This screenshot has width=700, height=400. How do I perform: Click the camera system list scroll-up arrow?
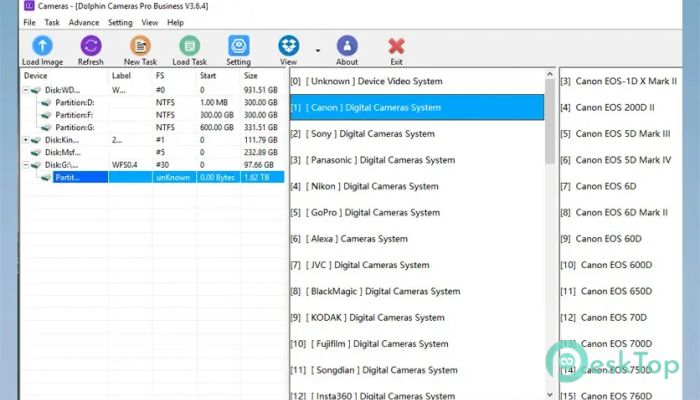pos(550,74)
